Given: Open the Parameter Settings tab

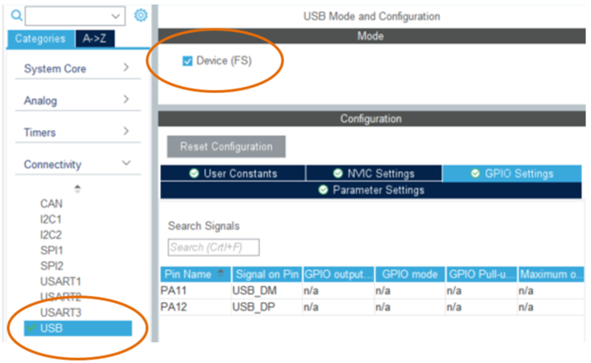Looking at the screenshot, I should point(371,190).
